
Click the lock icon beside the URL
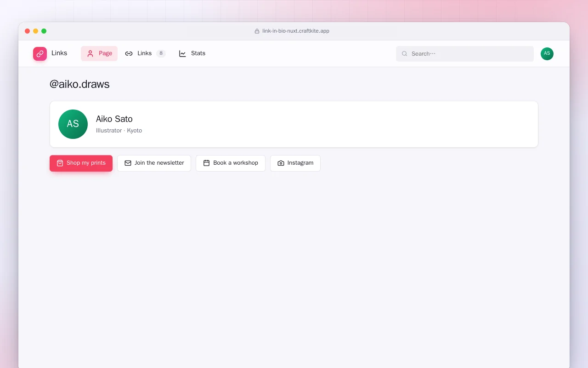coord(257,31)
